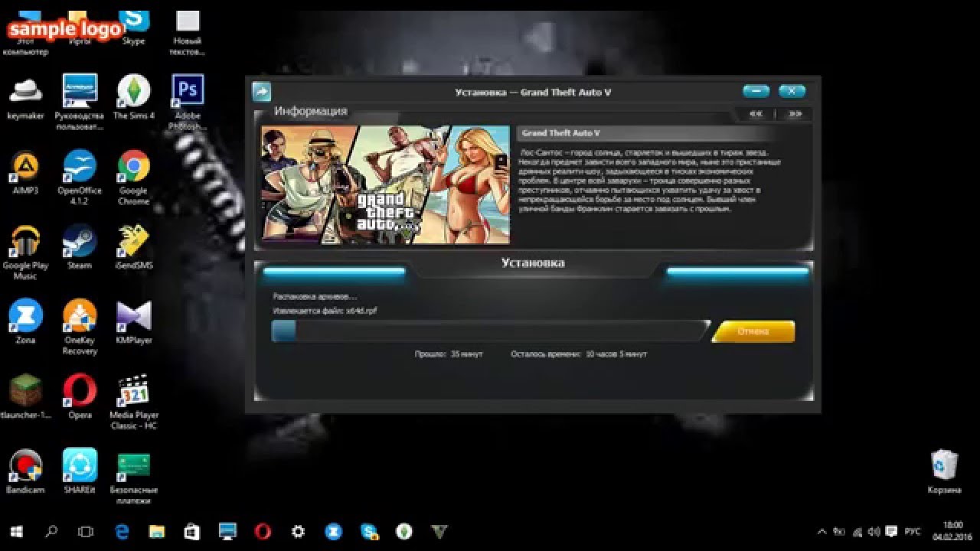Open Google Play Music shortcut
Screen dimensions: 980x551
coord(25,253)
